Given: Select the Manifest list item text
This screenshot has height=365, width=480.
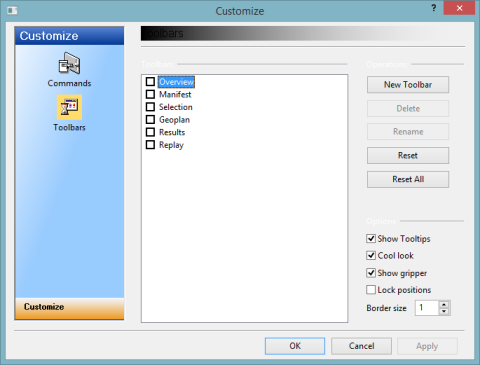Looking at the screenshot, I should (x=175, y=94).
